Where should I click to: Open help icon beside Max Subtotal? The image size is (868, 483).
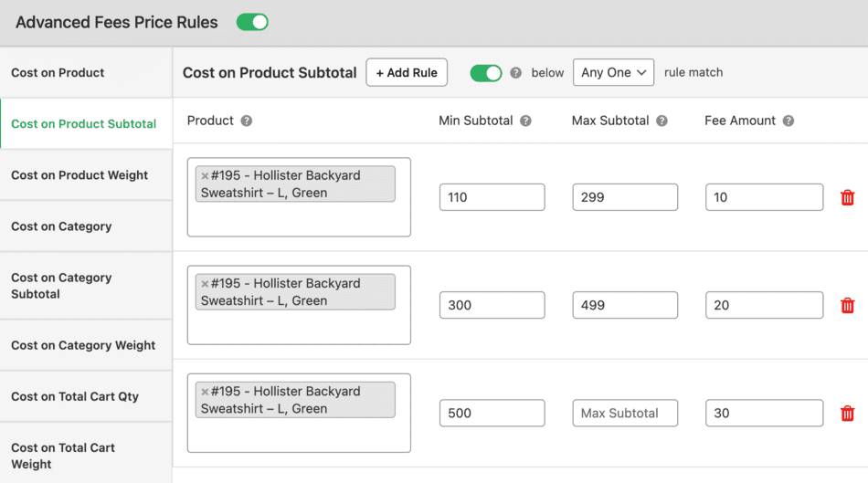[662, 121]
